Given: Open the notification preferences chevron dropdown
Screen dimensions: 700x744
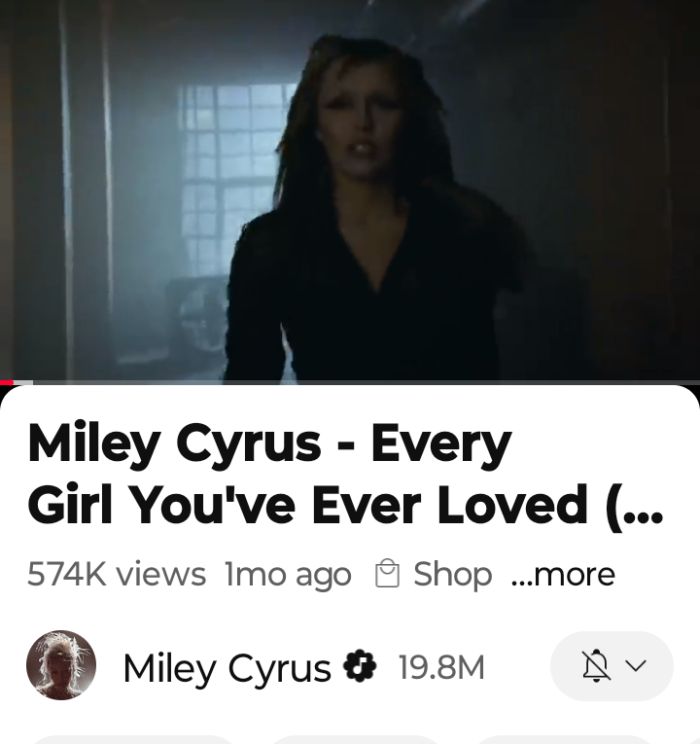Looking at the screenshot, I should [636, 665].
